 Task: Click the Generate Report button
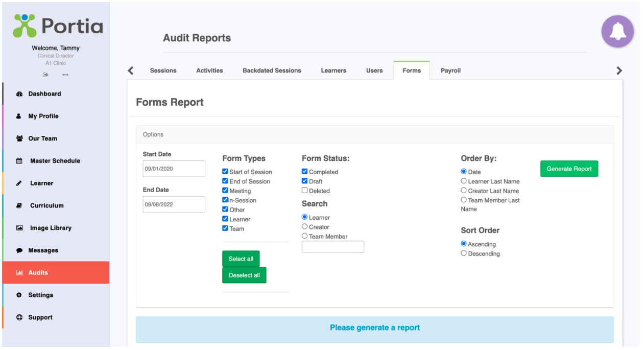(569, 169)
